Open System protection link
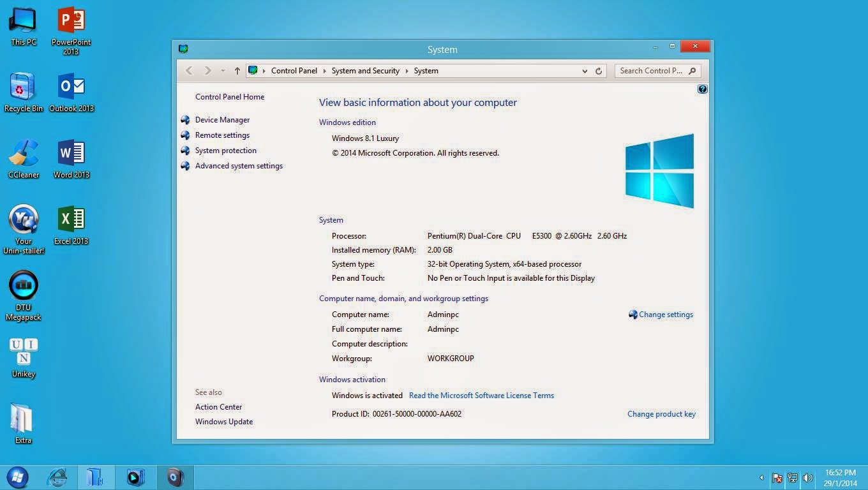Screen dimensions: 868x490 pos(226,151)
